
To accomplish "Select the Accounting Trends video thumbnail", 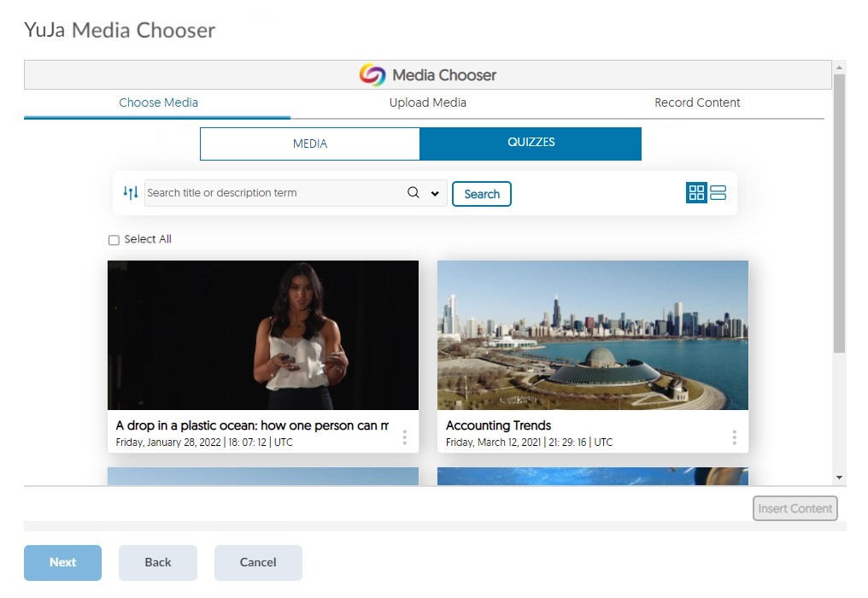I will point(592,335).
